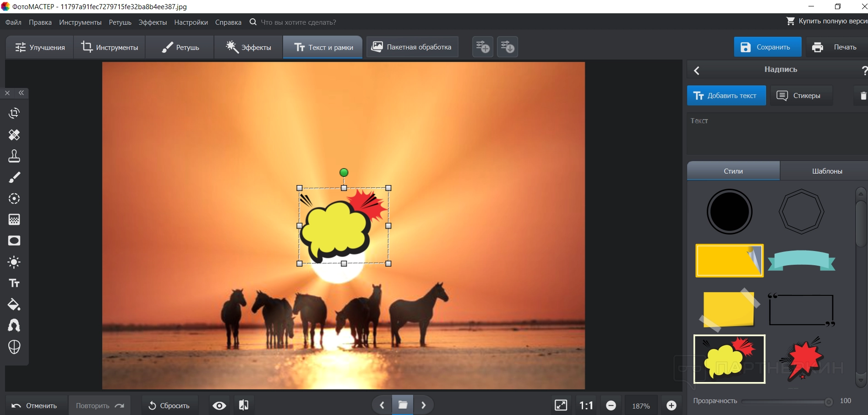Open the Настройки menu

coord(191,22)
